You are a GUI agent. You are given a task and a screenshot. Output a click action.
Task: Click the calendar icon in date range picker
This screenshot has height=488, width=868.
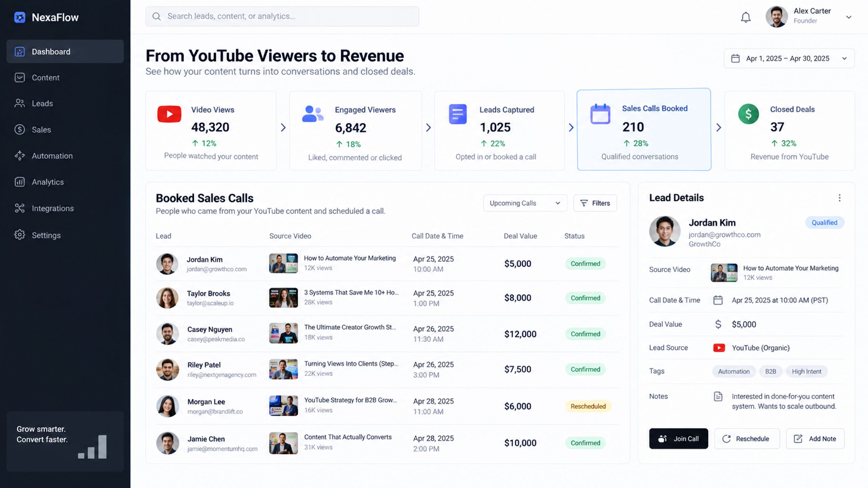[735, 58]
